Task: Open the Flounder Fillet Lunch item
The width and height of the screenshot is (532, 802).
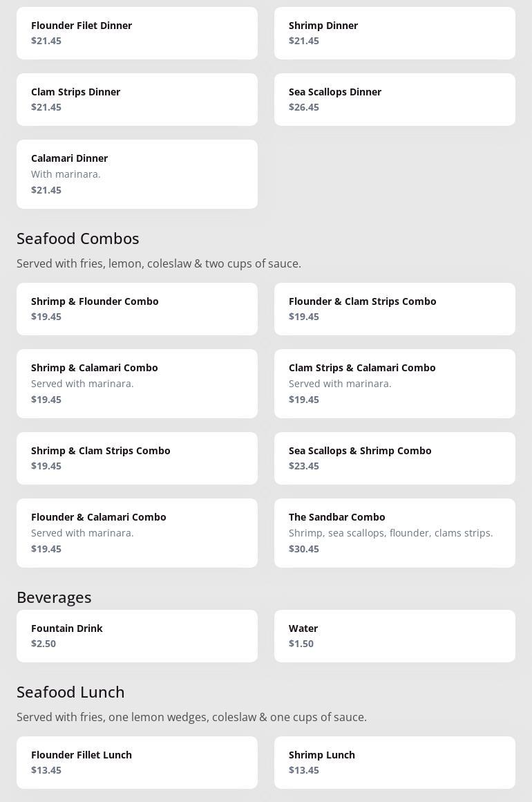Action: 137,763
